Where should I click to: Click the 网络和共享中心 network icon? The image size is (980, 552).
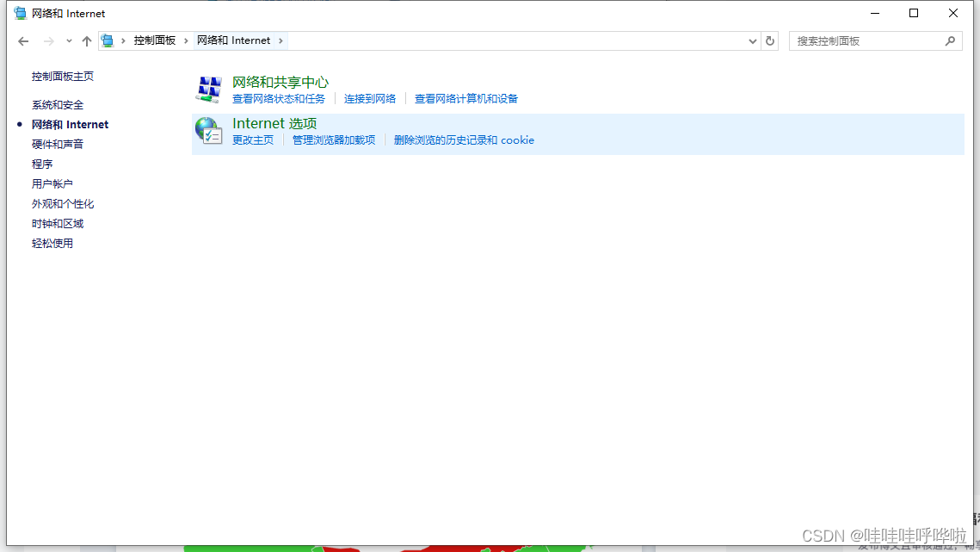click(x=209, y=90)
